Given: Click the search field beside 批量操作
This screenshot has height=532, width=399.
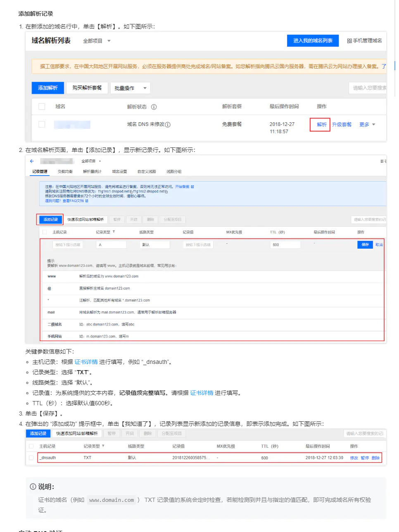Looking at the screenshot, I should (x=368, y=88).
